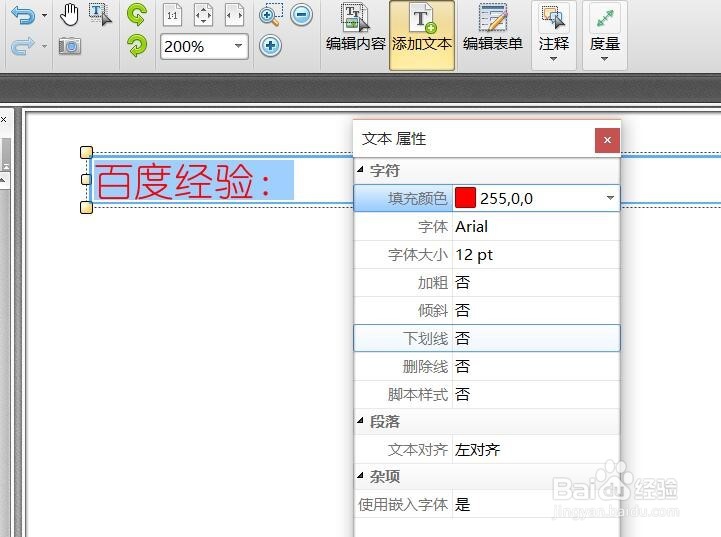Click the bottom-left text box handle

pos(86,207)
